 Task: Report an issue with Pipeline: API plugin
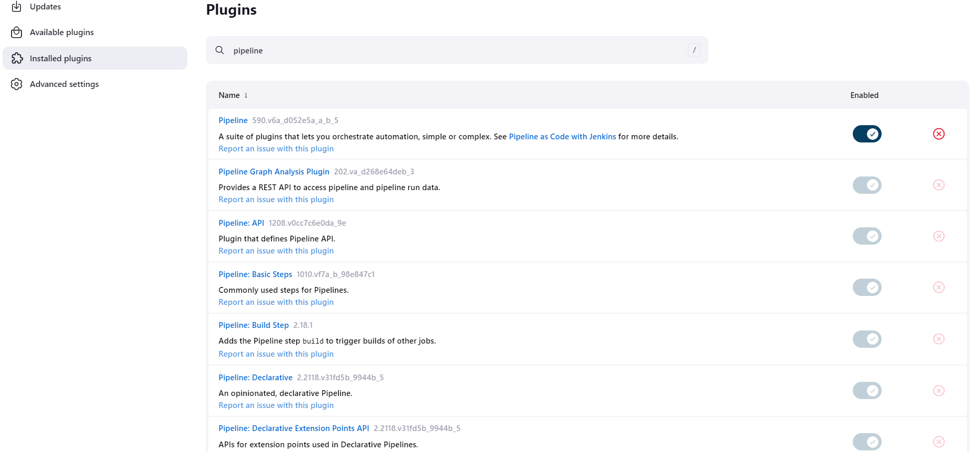tap(276, 251)
